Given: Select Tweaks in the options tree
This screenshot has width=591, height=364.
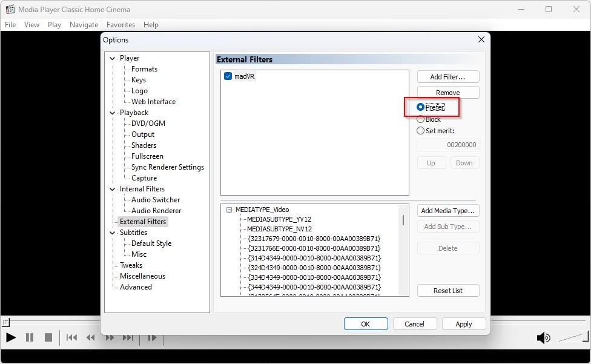Looking at the screenshot, I should click(x=131, y=265).
